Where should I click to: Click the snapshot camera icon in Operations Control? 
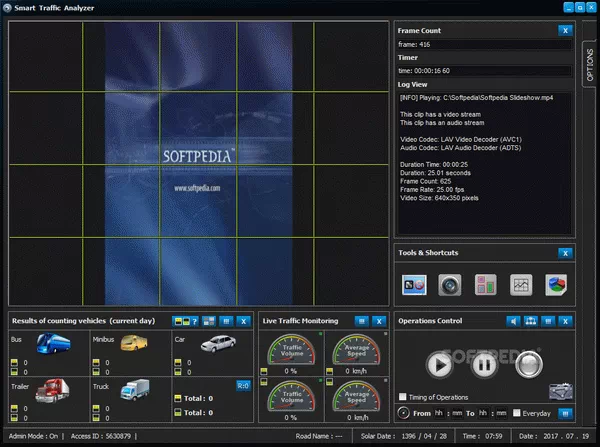(x=561, y=393)
